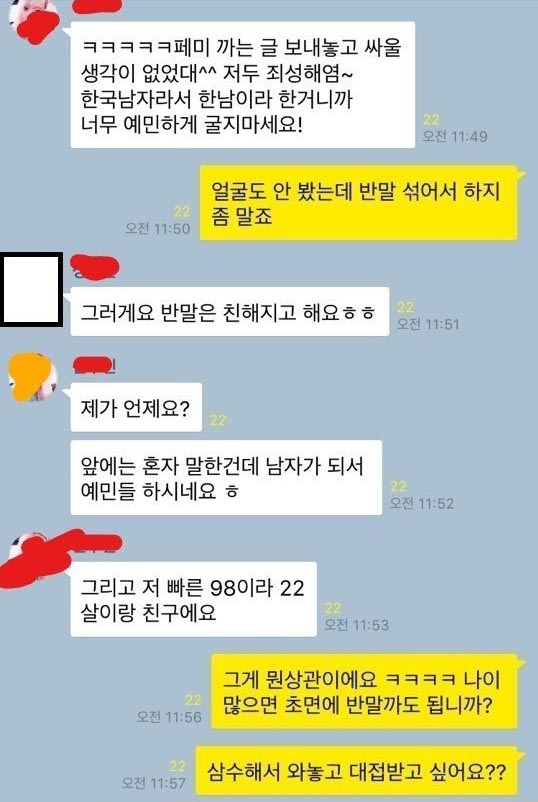Select the message starting 페미 까는 글
This screenshot has height=802, width=538.
(242, 85)
